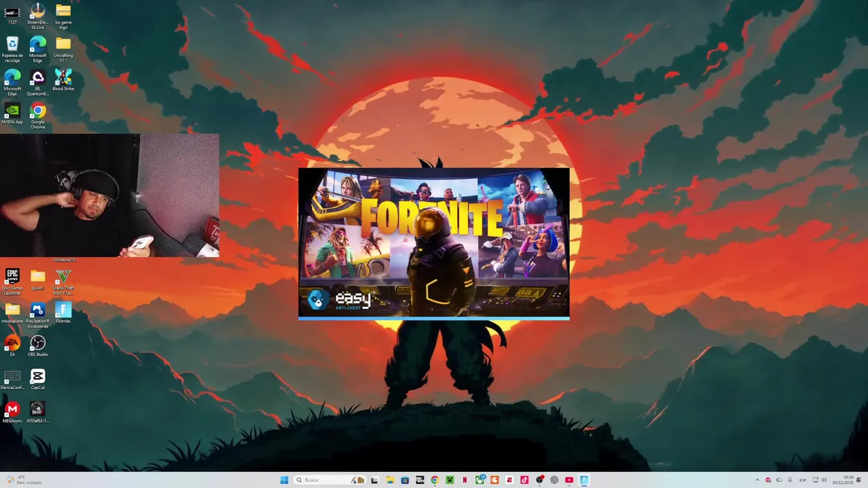Change ESP keyboard language

point(803,480)
